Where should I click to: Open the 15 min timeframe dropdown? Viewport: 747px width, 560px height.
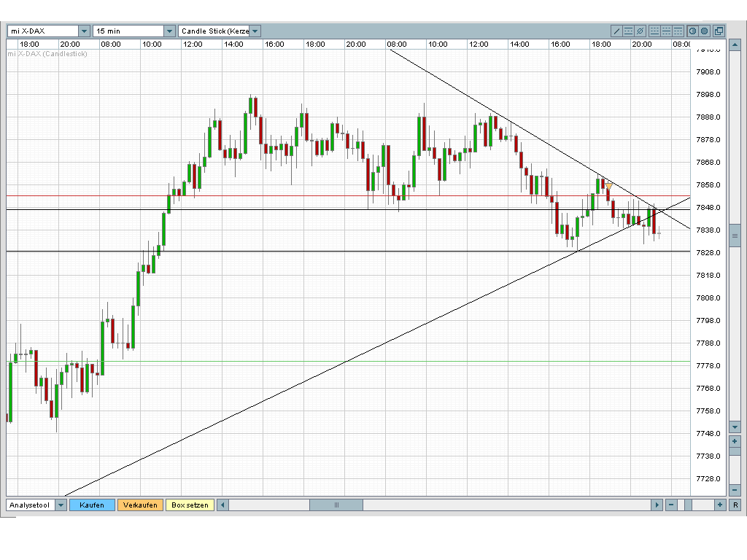click(169, 31)
